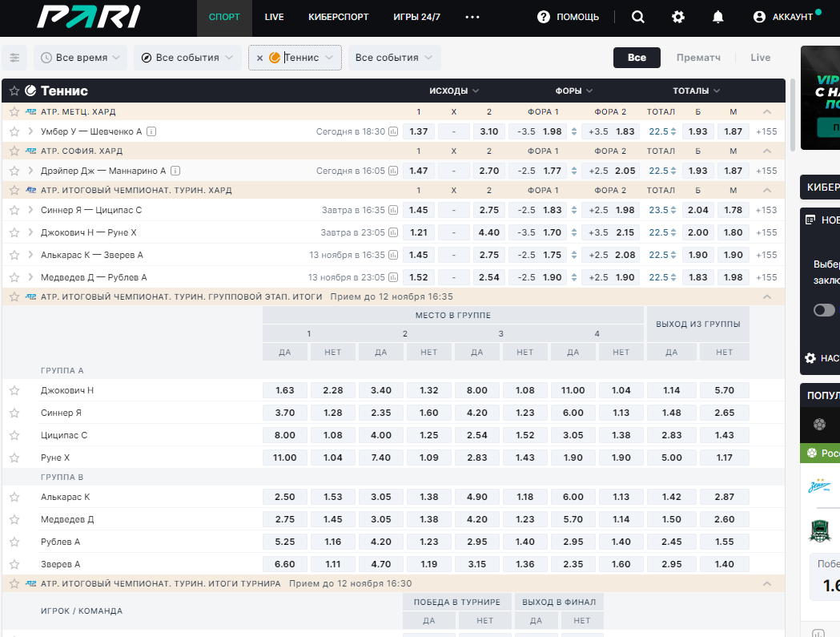Viewport: 840px width, 637px height.
Task: Click the PARI logo
Action: click(x=89, y=17)
